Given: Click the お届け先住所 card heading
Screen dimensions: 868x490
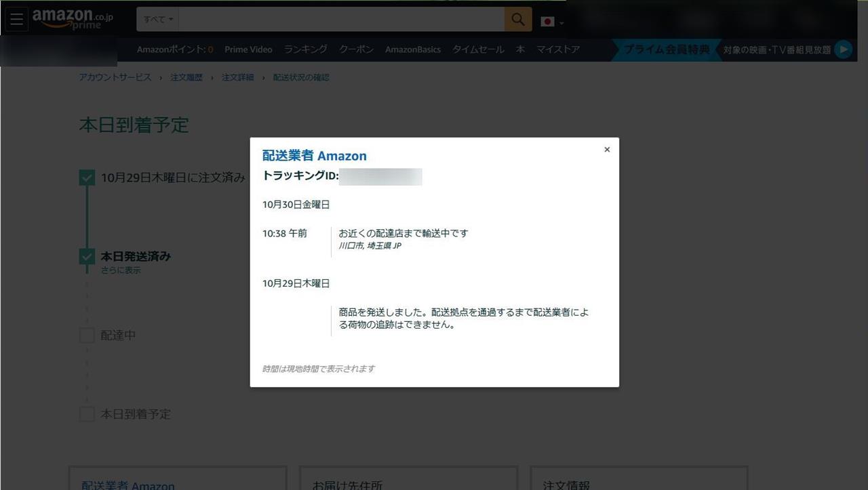Looking at the screenshot, I should click(347, 485).
